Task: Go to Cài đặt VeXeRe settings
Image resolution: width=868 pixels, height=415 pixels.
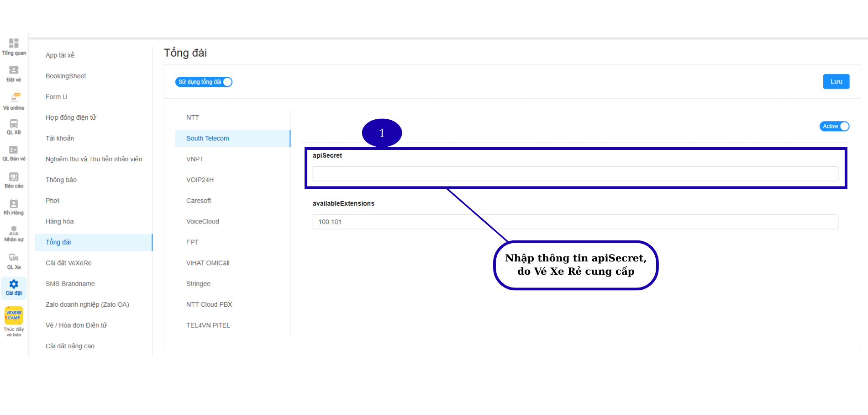Action: tap(68, 263)
